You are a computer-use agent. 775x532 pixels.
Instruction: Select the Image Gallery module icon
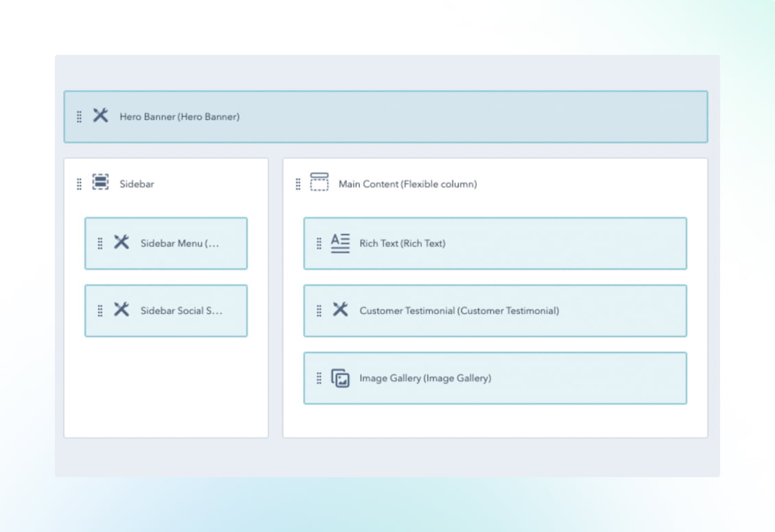pyautogui.click(x=339, y=378)
